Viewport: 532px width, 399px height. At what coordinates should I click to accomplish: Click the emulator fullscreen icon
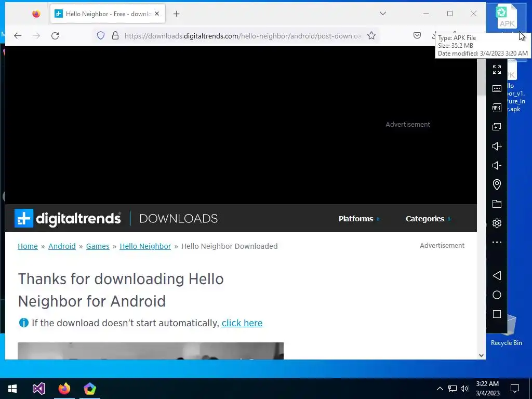click(497, 70)
